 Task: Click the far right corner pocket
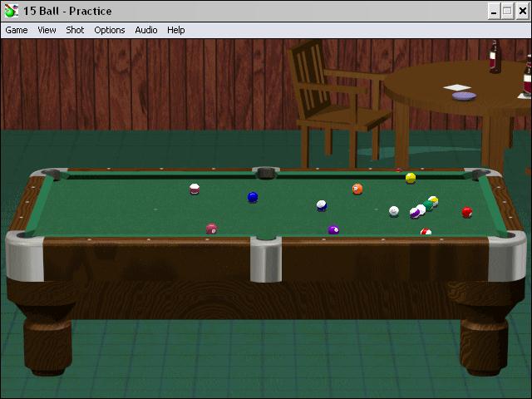pos(478,175)
